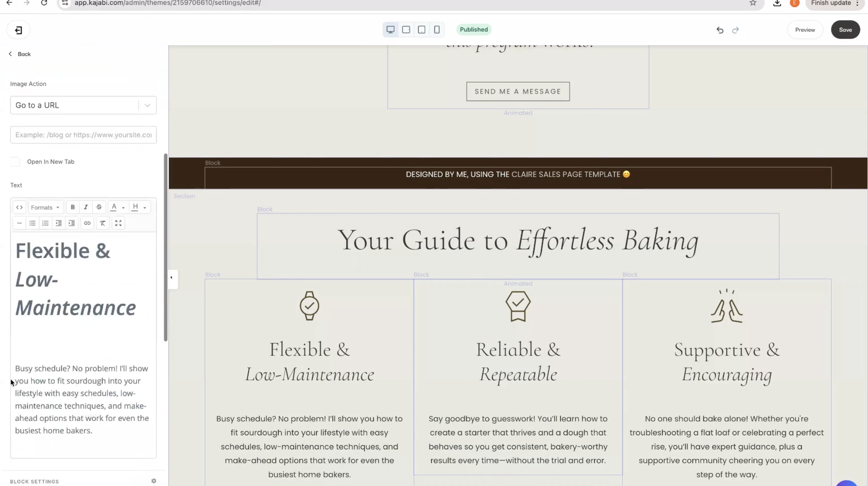Click the image URL input field
The width and height of the screenshot is (868, 486).
(x=83, y=135)
